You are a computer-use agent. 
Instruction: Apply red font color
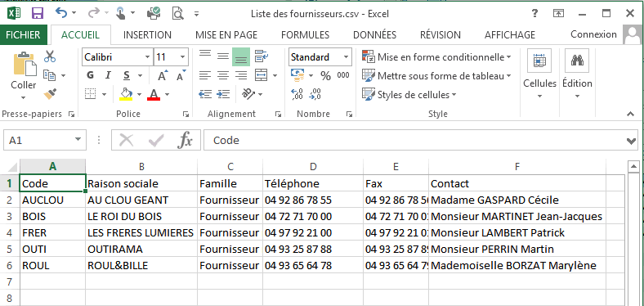(154, 95)
